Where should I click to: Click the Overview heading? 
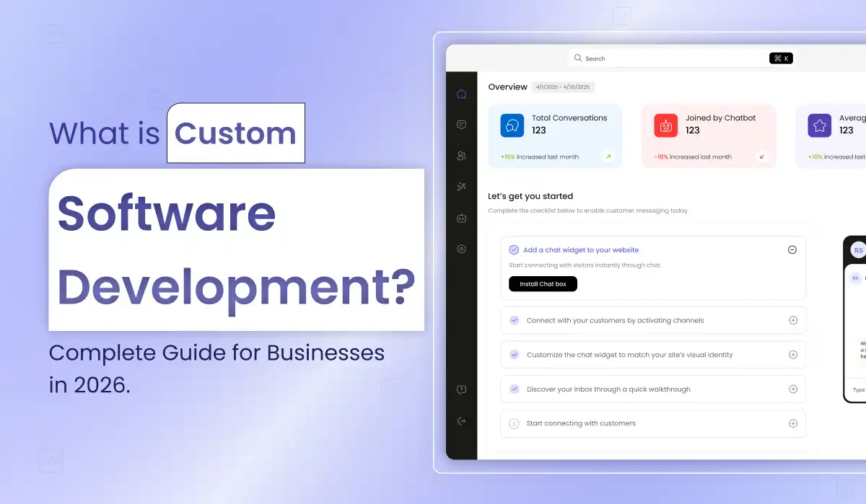click(x=507, y=87)
